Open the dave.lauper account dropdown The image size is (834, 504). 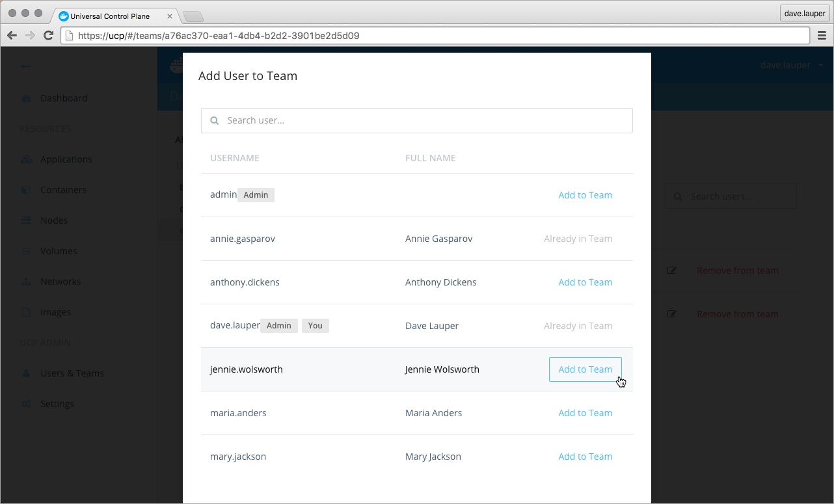[x=791, y=65]
